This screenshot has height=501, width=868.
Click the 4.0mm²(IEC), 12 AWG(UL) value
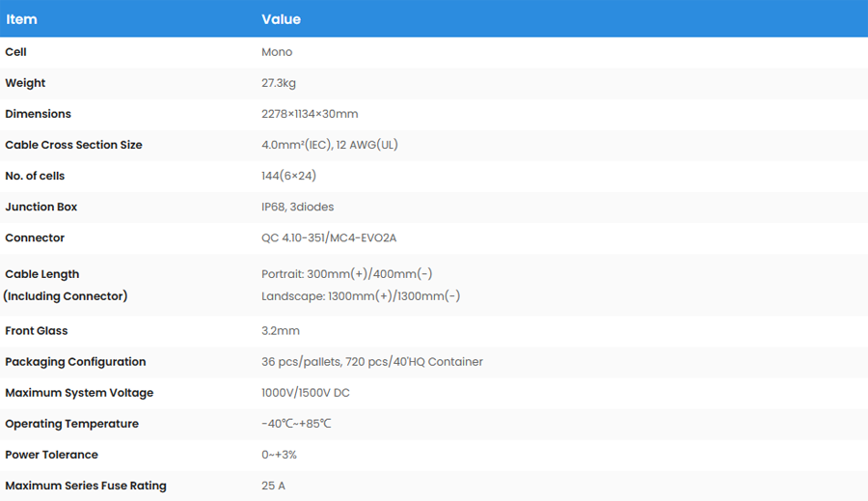click(x=329, y=145)
